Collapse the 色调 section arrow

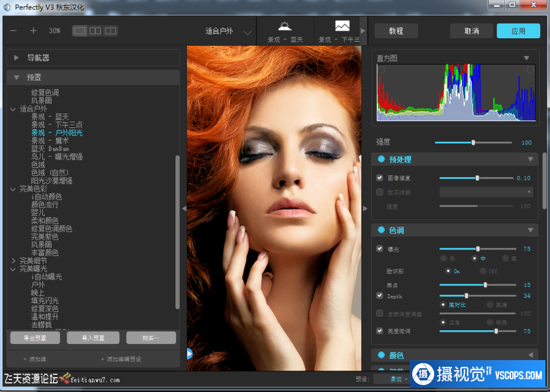click(x=530, y=230)
